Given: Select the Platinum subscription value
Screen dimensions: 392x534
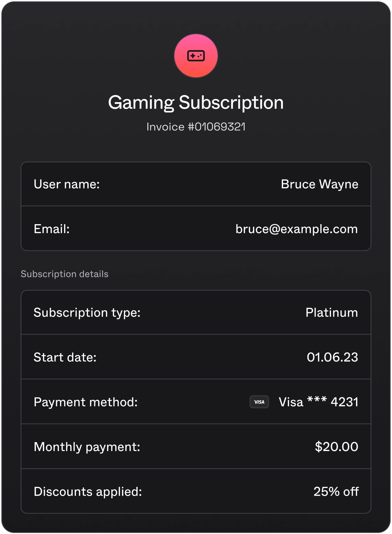Looking at the screenshot, I should (x=331, y=313).
